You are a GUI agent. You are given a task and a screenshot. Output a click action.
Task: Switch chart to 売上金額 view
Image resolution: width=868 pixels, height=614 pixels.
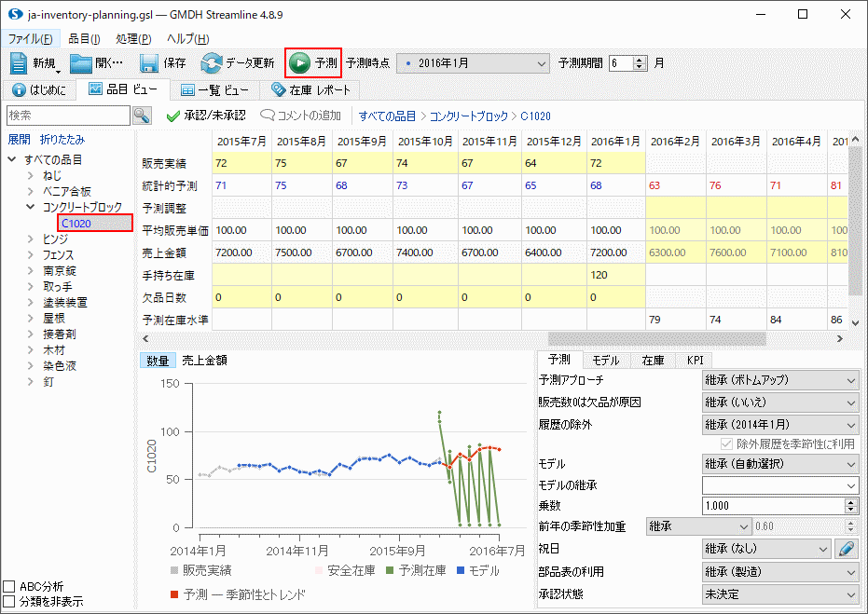pyautogui.click(x=204, y=360)
